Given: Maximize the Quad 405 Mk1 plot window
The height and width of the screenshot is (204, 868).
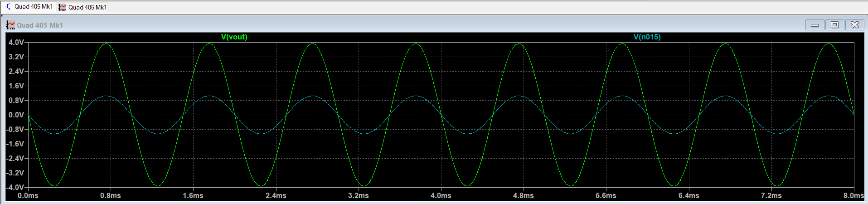Looking at the screenshot, I should click(834, 25).
